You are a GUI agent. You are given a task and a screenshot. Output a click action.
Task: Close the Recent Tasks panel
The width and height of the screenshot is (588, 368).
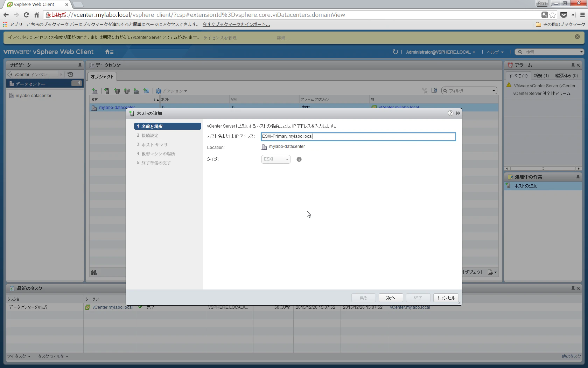578,288
